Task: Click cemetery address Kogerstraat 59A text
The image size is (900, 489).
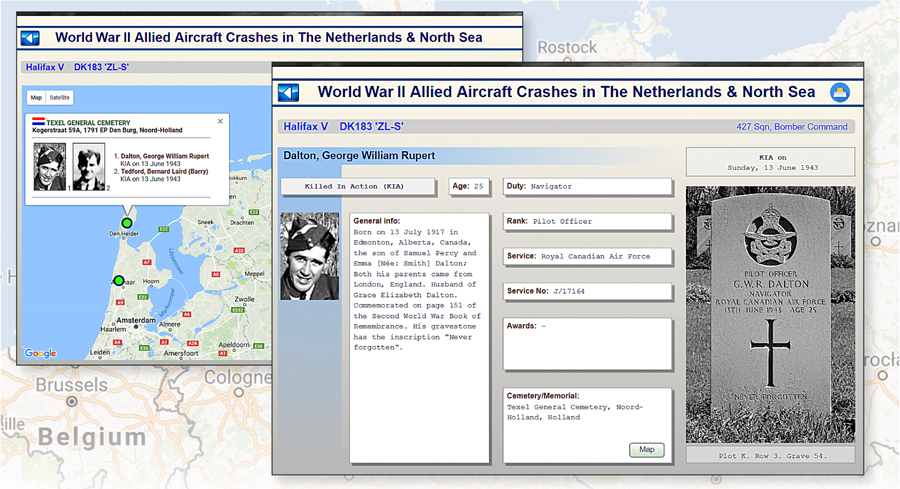Action: click(x=107, y=130)
